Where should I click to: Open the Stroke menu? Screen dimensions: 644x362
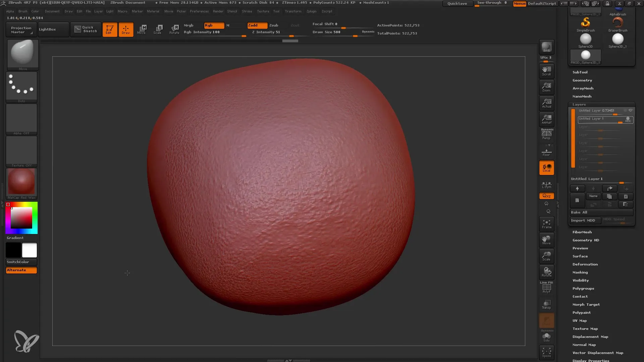coord(247,11)
